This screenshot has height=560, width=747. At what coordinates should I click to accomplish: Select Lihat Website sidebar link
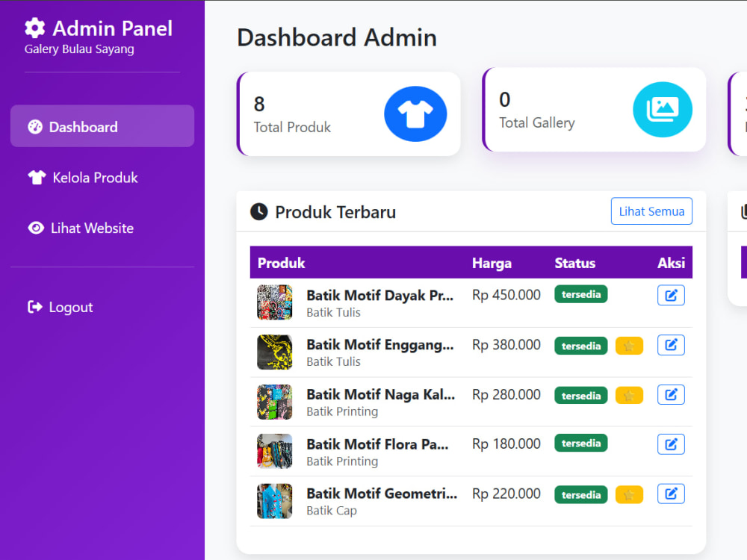(102, 228)
